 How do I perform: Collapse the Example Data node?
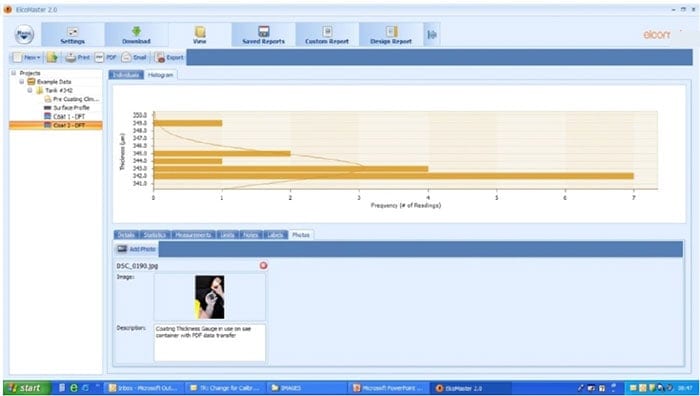point(21,82)
